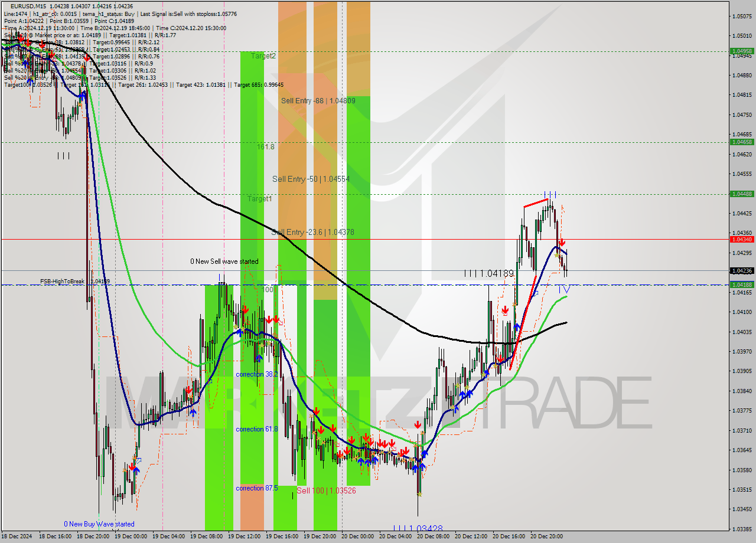Image resolution: width=756 pixels, height=543 pixels.
Task: Click the current price tag 1.04236
Action: [742, 270]
